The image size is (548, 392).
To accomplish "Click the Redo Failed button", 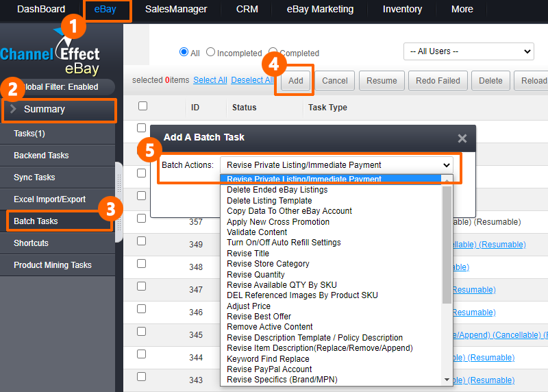I will [438, 81].
